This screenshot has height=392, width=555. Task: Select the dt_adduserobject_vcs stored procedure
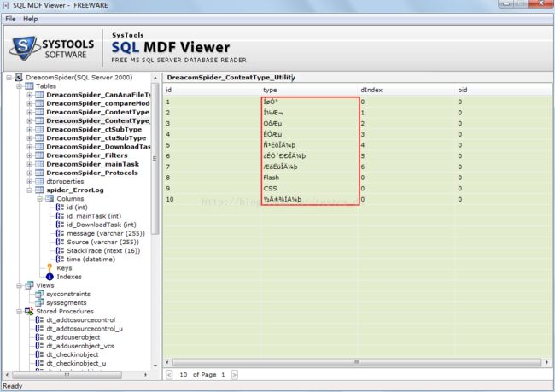click(x=80, y=347)
